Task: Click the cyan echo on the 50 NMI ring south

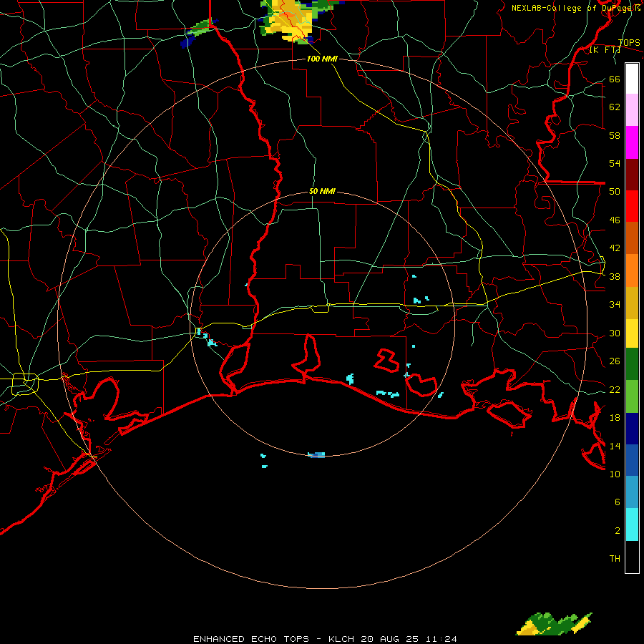Action: coord(316,455)
